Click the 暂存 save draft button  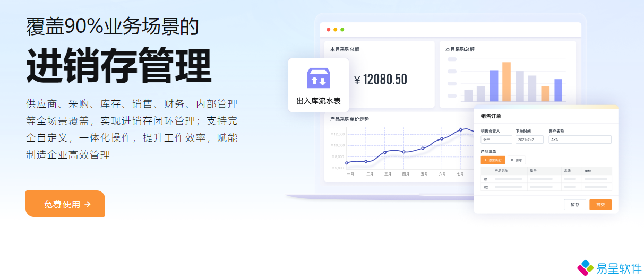[x=575, y=204]
